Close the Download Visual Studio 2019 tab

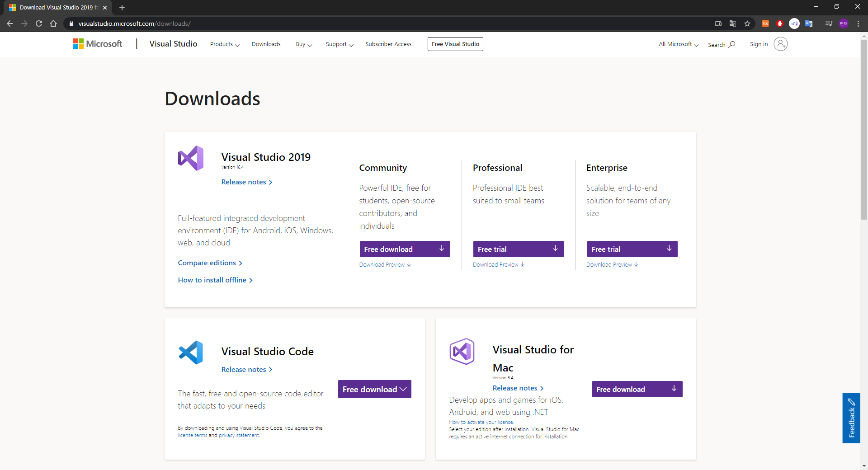click(x=105, y=8)
